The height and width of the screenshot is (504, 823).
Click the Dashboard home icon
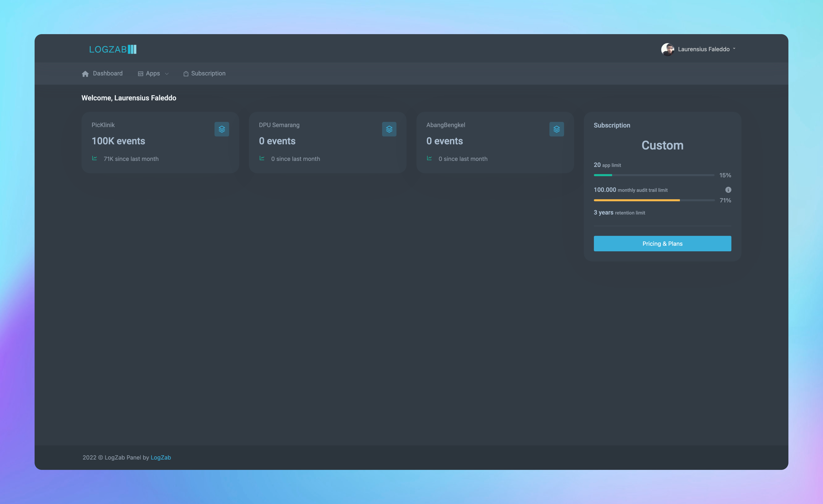point(85,74)
